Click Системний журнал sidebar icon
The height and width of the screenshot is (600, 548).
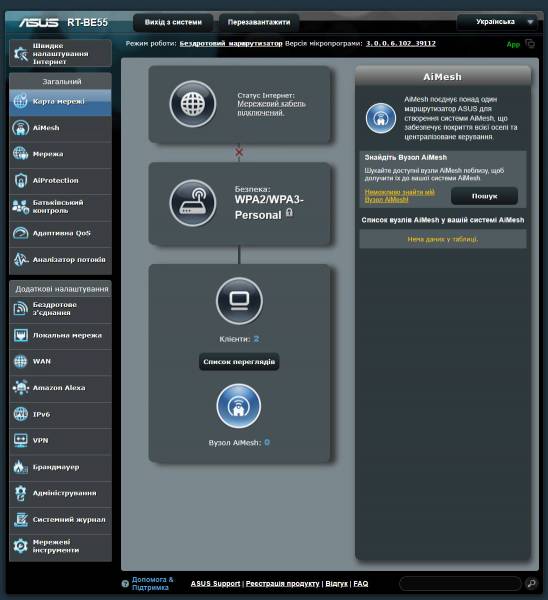pos(21,520)
